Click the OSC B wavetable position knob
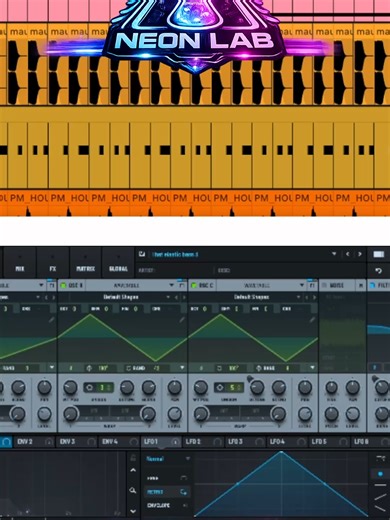 coord(70,387)
